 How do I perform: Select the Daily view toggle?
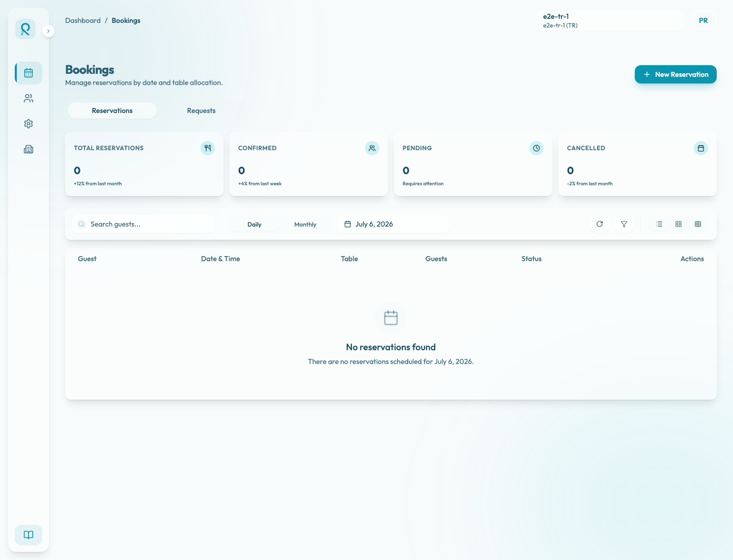click(255, 225)
